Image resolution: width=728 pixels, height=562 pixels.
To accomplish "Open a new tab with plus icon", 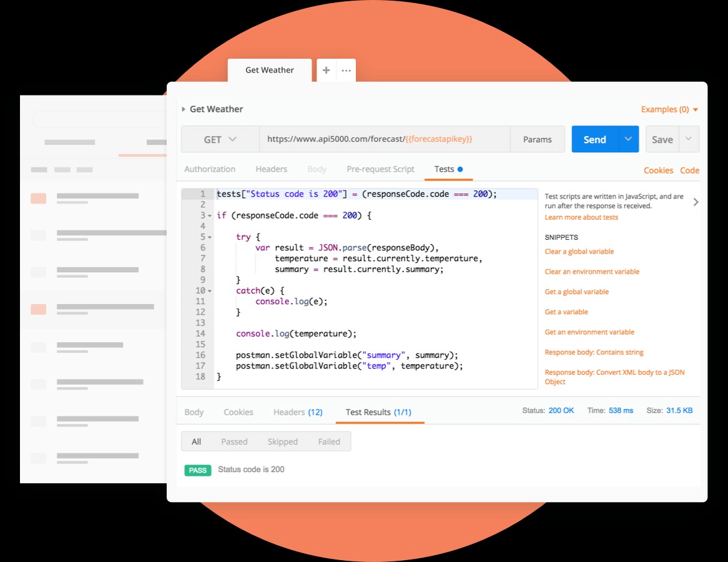I will [x=326, y=71].
